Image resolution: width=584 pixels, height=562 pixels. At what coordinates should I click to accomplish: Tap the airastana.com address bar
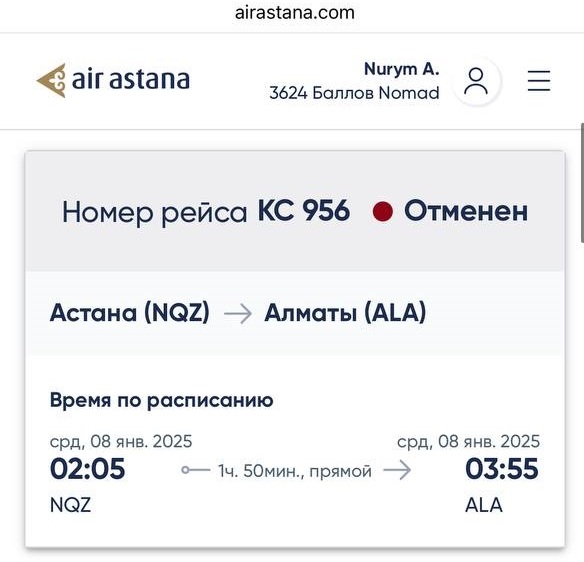295,13
